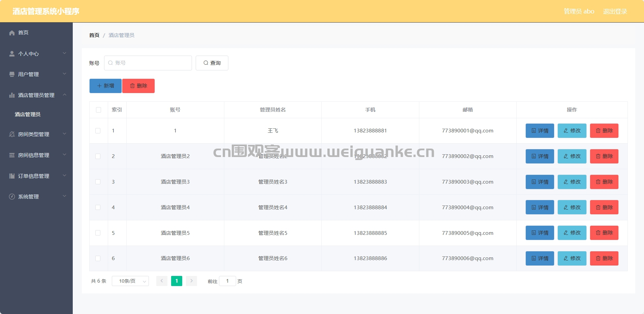Screen dimensions: 644x314
Task: Click 退出登录 in the top bar
Action: click(615, 11)
